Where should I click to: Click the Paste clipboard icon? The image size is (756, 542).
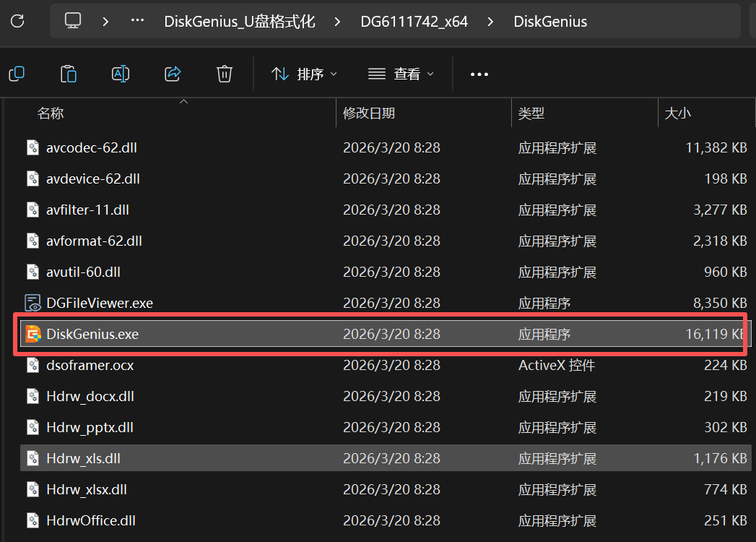[x=69, y=74]
